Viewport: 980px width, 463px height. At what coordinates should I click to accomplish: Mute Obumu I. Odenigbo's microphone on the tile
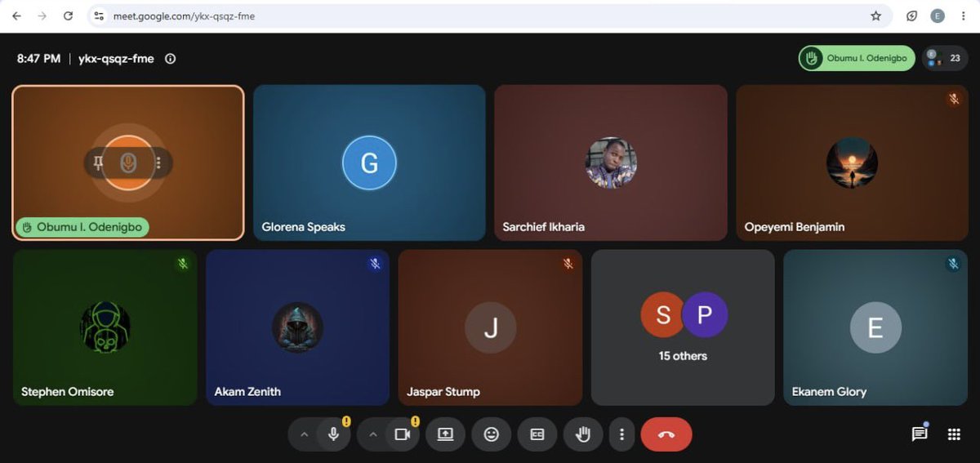[x=128, y=163]
